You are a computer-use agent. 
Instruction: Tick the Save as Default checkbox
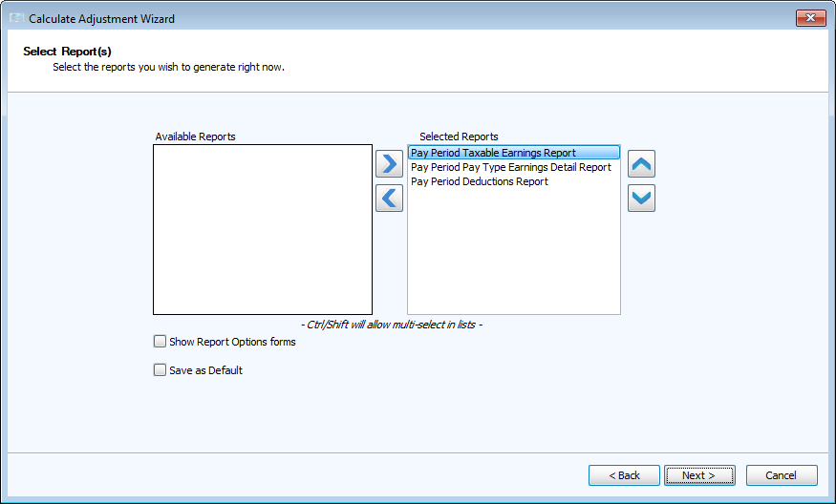tap(160, 370)
